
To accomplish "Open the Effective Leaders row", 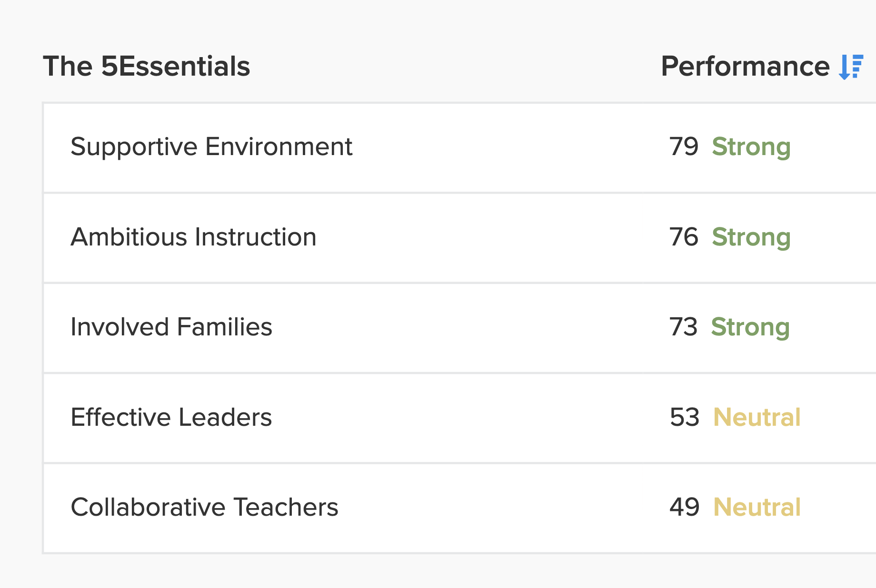I will [460, 418].
